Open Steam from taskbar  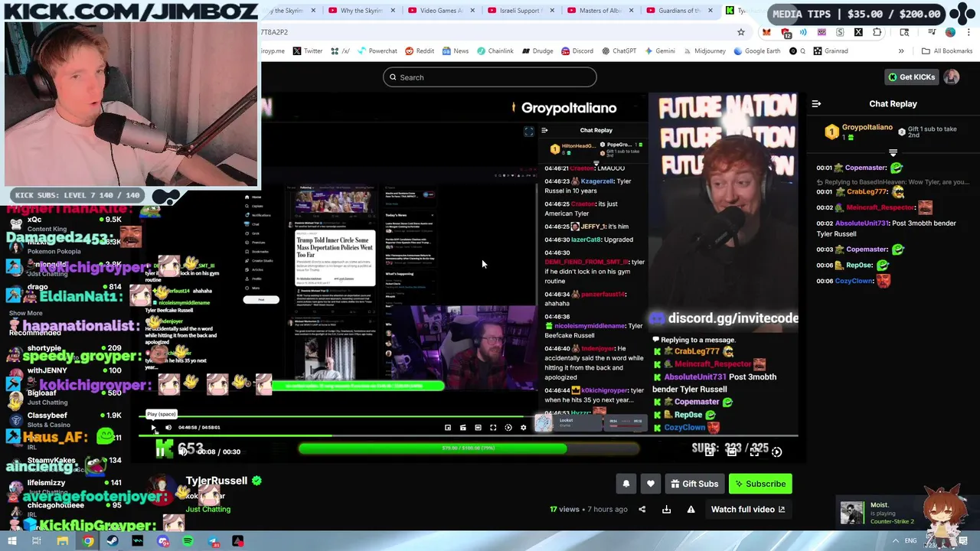[x=113, y=541]
